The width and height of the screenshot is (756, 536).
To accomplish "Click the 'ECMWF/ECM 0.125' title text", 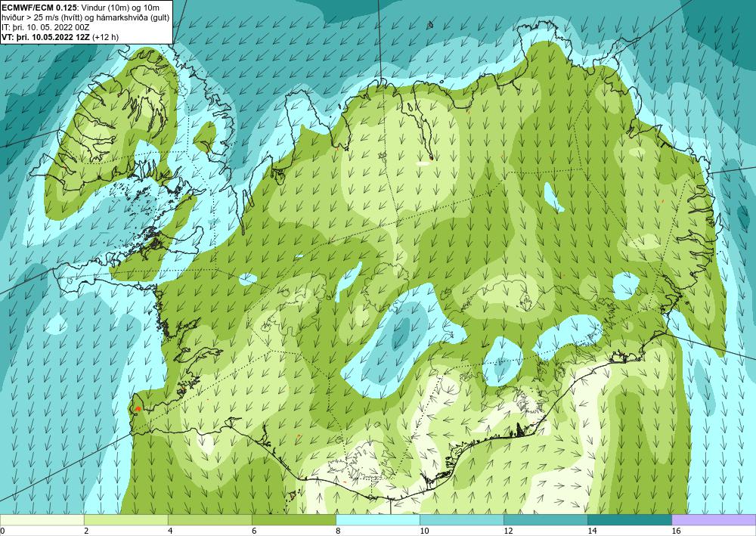I will pyautogui.click(x=39, y=8).
